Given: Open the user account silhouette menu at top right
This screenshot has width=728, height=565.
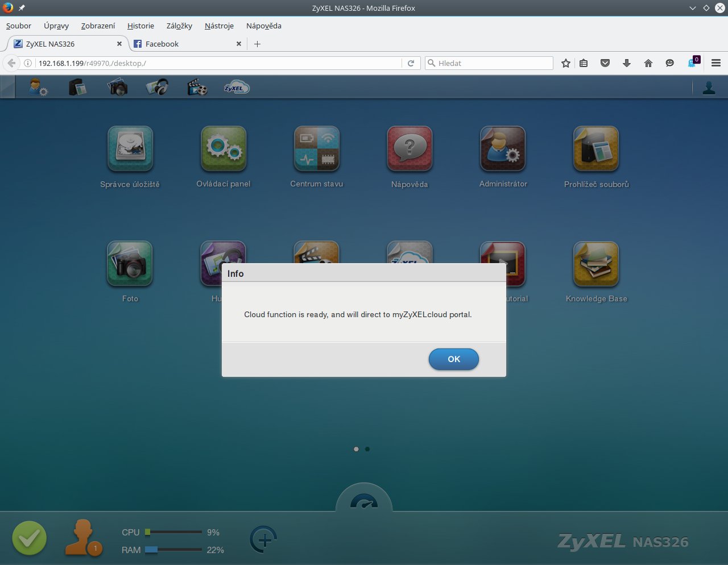Looking at the screenshot, I should coord(709,88).
